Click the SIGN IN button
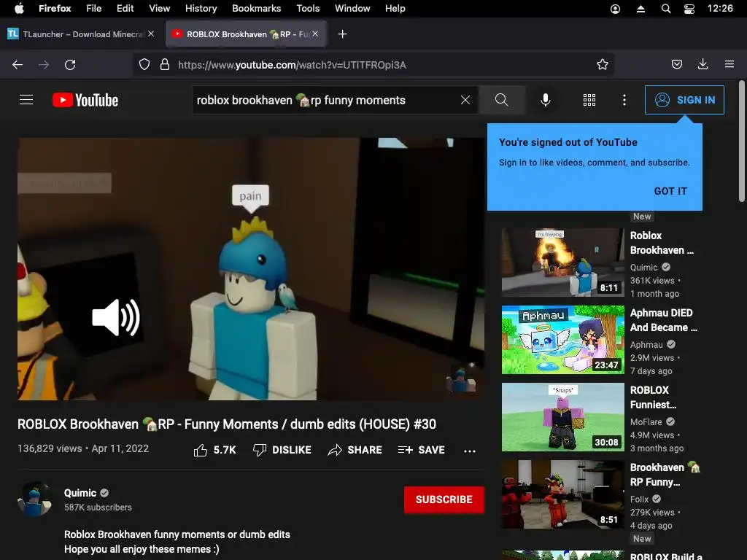The height and width of the screenshot is (560, 747). 684,100
